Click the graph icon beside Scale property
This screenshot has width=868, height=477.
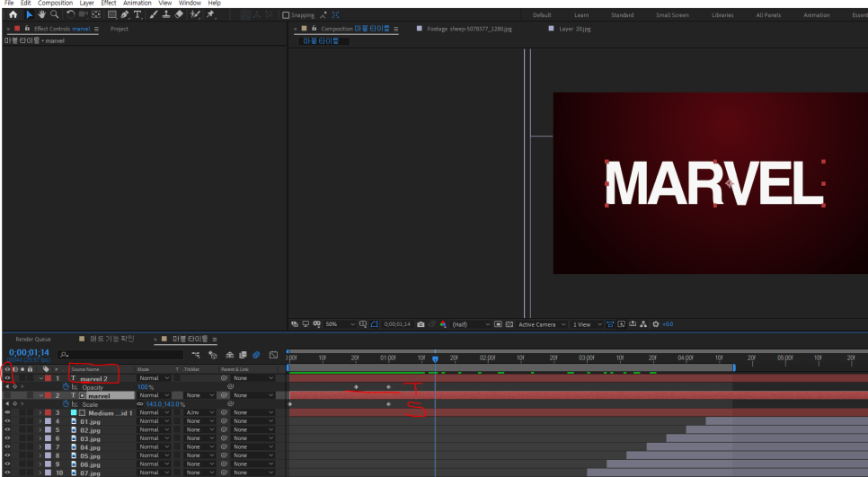tap(75, 404)
